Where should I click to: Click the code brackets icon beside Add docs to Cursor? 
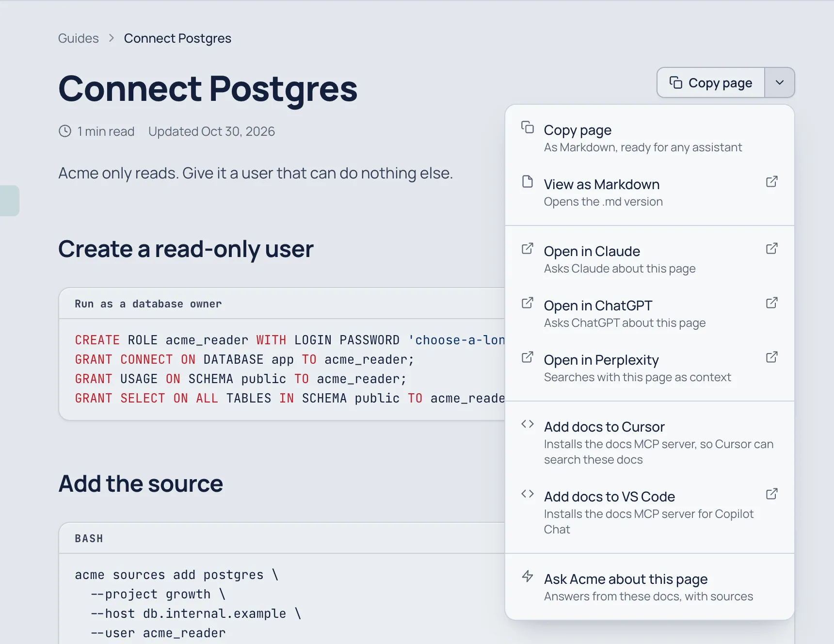point(528,424)
